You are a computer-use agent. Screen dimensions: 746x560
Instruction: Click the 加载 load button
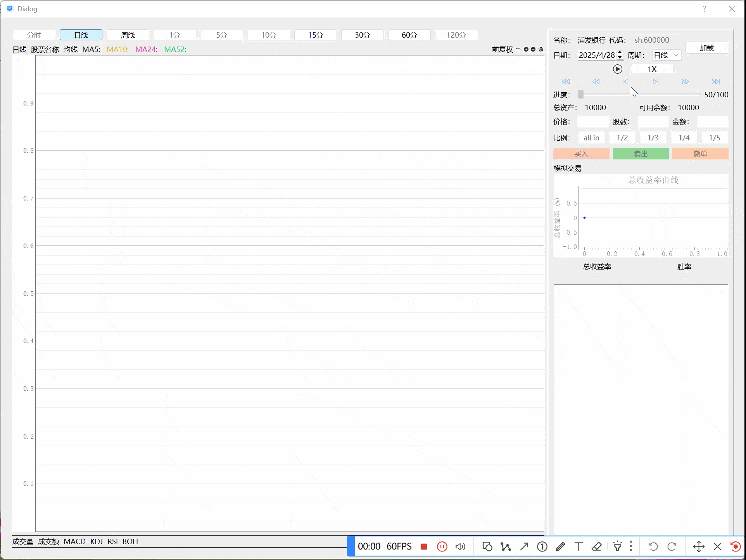(706, 48)
